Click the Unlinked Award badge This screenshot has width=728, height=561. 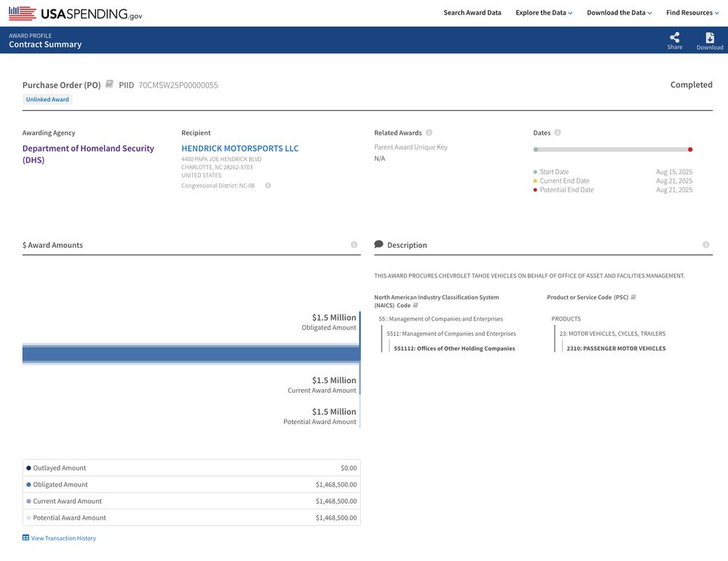[x=47, y=100]
